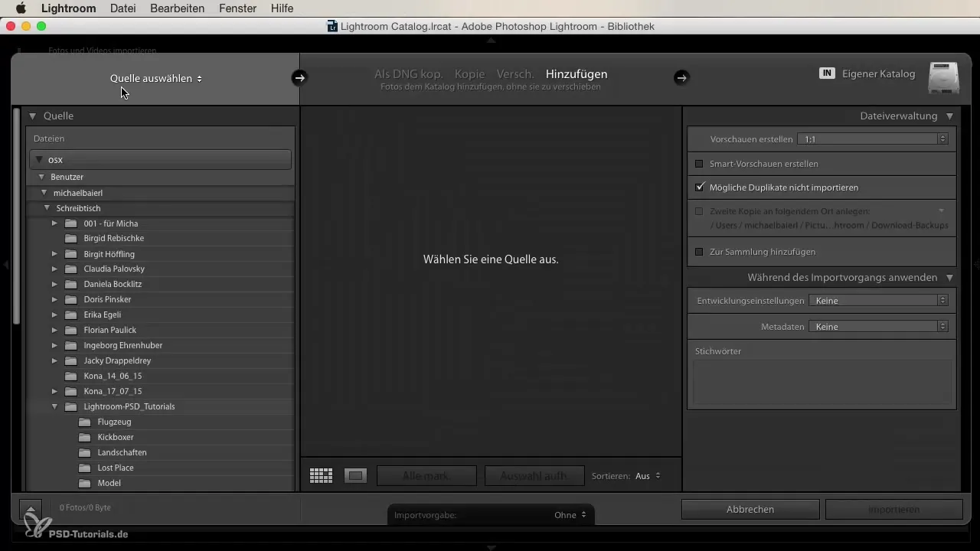The width and height of the screenshot is (980, 551).
Task: Collapse Während des Importvorgangs anwenden panel
Action: pyautogui.click(x=949, y=278)
